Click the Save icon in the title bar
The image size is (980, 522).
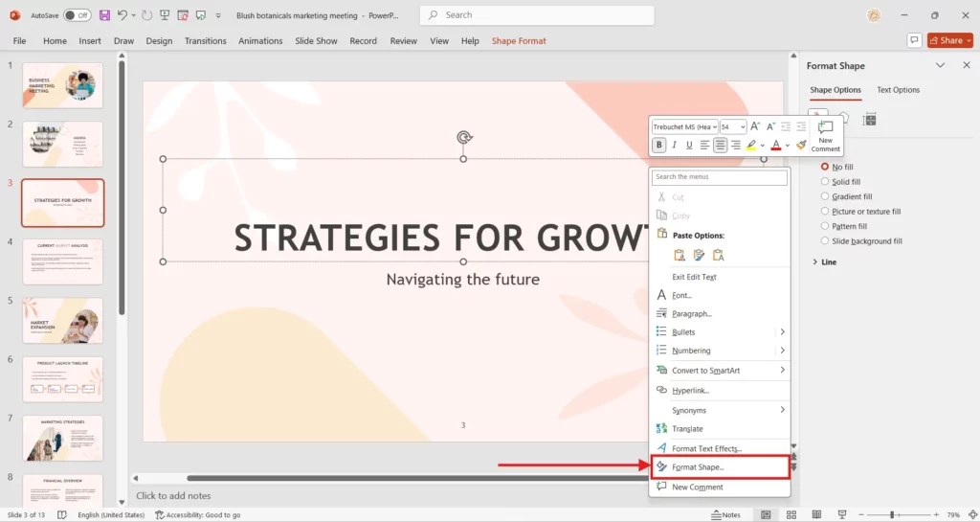click(x=104, y=15)
